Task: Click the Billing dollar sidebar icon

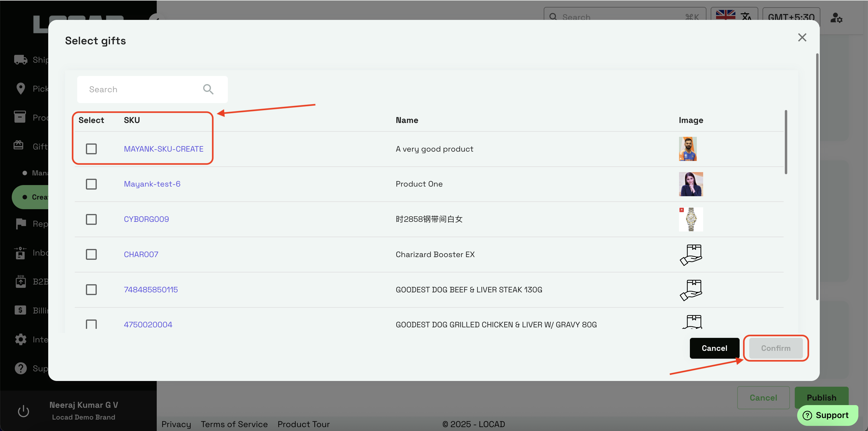Action: [20, 310]
